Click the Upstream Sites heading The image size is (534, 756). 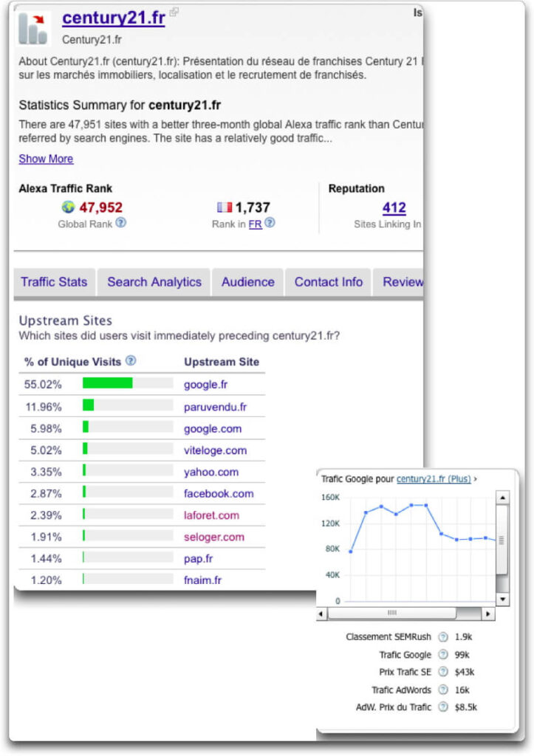click(x=66, y=320)
